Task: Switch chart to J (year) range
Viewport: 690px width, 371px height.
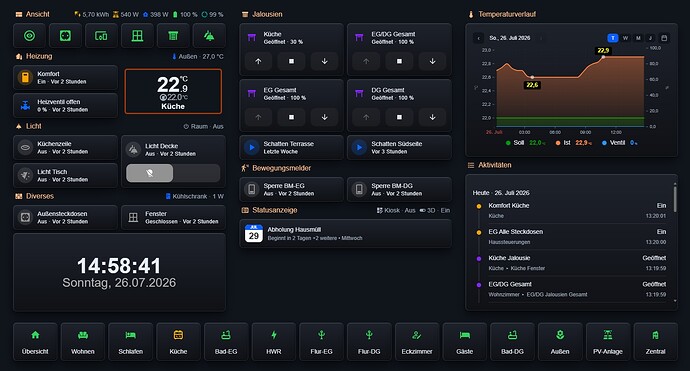Action: (x=651, y=38)
